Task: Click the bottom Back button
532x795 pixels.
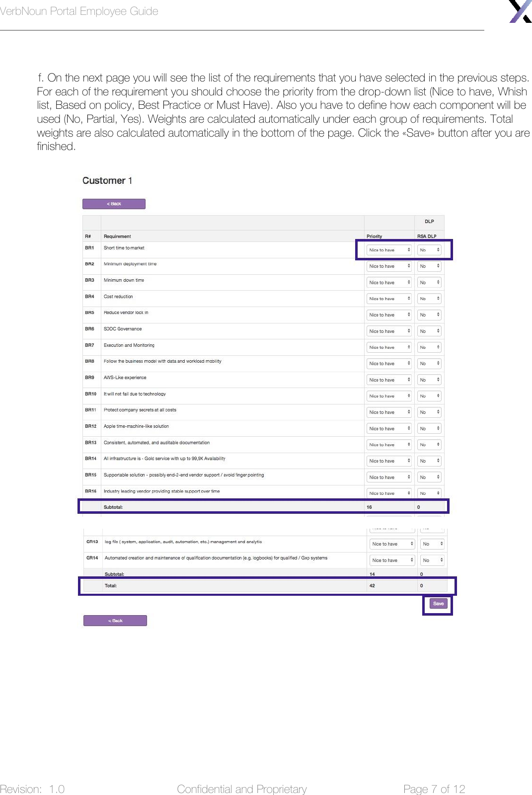Action: coord(115,621)
